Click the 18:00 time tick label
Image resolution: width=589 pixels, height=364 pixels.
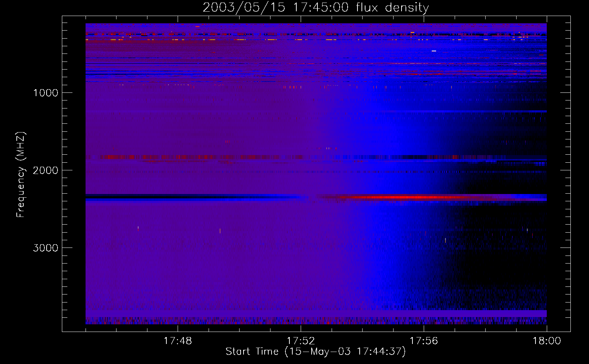point(547,341)
